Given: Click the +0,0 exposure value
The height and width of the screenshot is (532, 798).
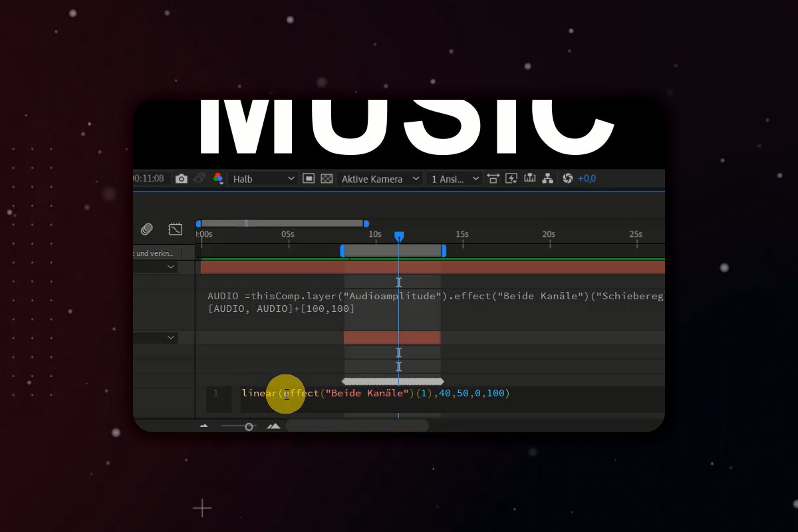Looking at the screenshot, I should coord(587,179).
